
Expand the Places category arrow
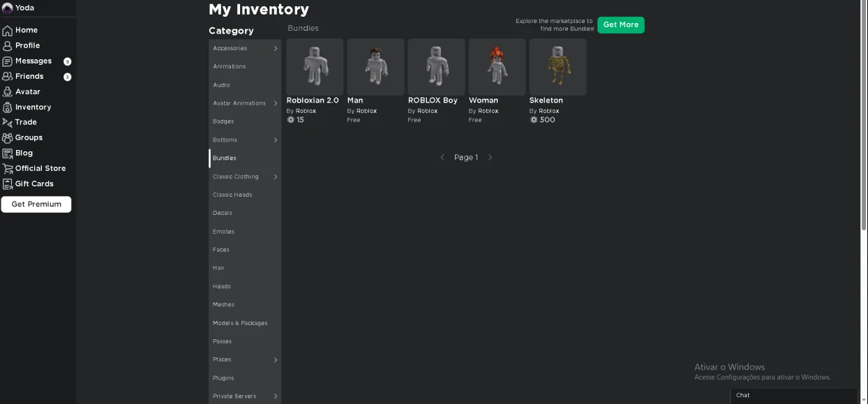(276, 360)
